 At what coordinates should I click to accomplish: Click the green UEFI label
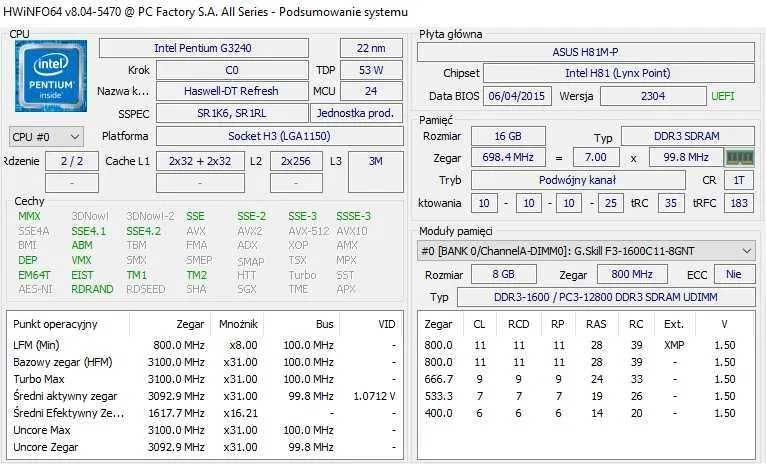[723, 96]
